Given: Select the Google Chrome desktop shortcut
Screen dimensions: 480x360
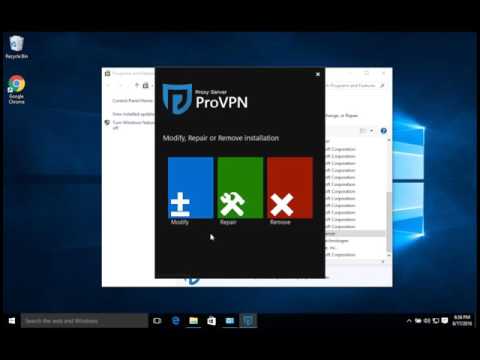Looking at the screenshot, I should coord(16,89).
